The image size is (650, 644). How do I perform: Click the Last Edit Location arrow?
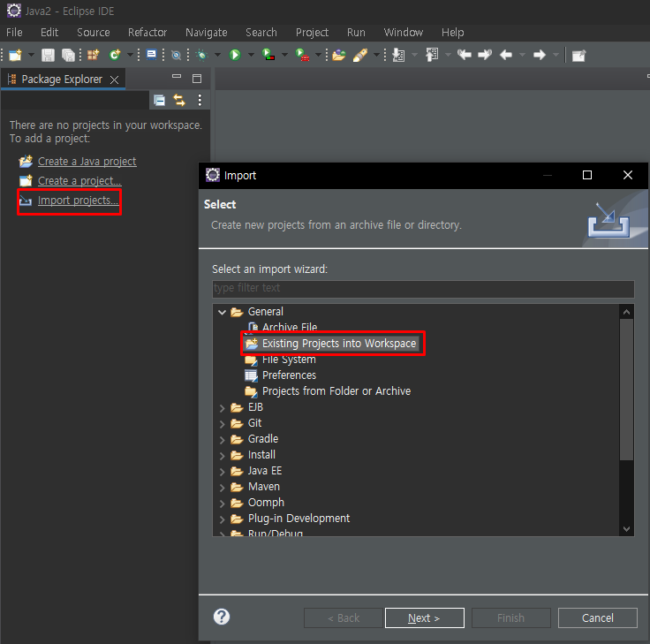(x=465, y=55)
